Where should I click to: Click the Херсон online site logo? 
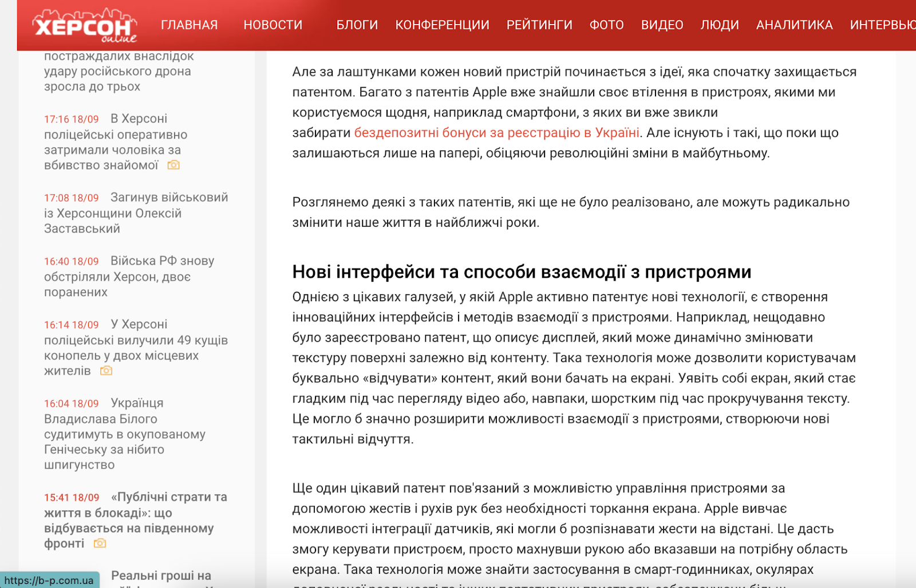pos(85,25)
